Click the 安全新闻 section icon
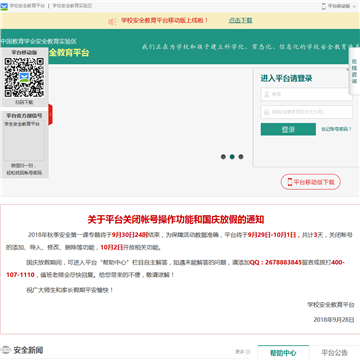This screenshot has width=360, height=360. 6,350
